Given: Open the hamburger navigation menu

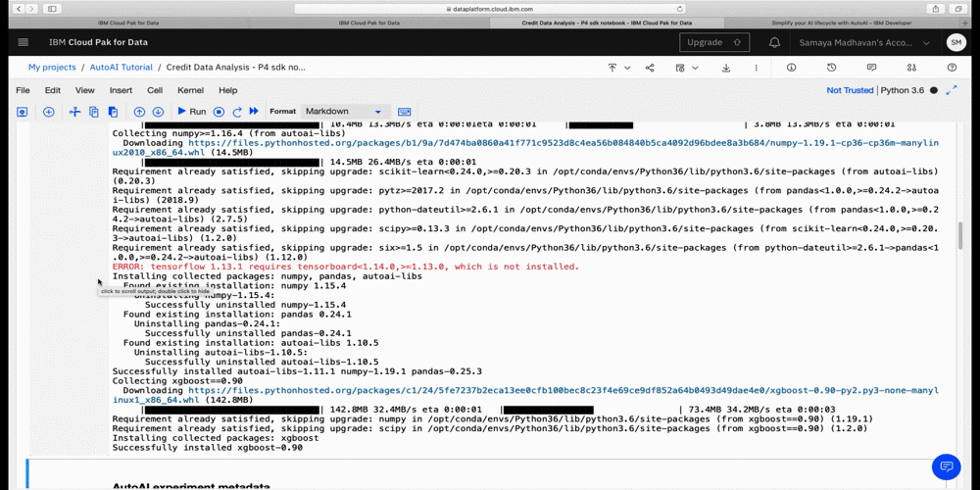Looking at the screenshot, I should click(x=24, y=42).
